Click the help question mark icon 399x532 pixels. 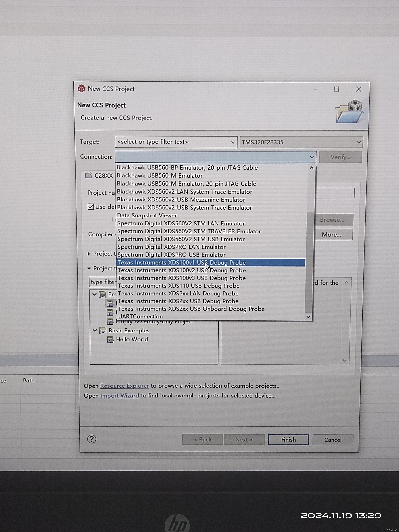coord(91,439)
